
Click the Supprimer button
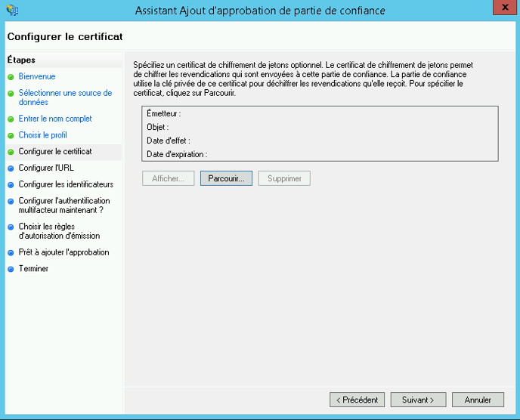point(284,178)
